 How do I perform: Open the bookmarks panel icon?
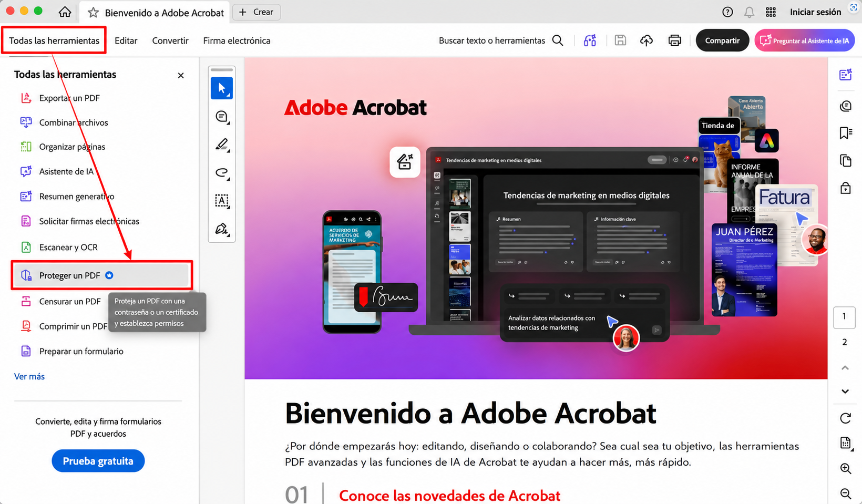845,133
